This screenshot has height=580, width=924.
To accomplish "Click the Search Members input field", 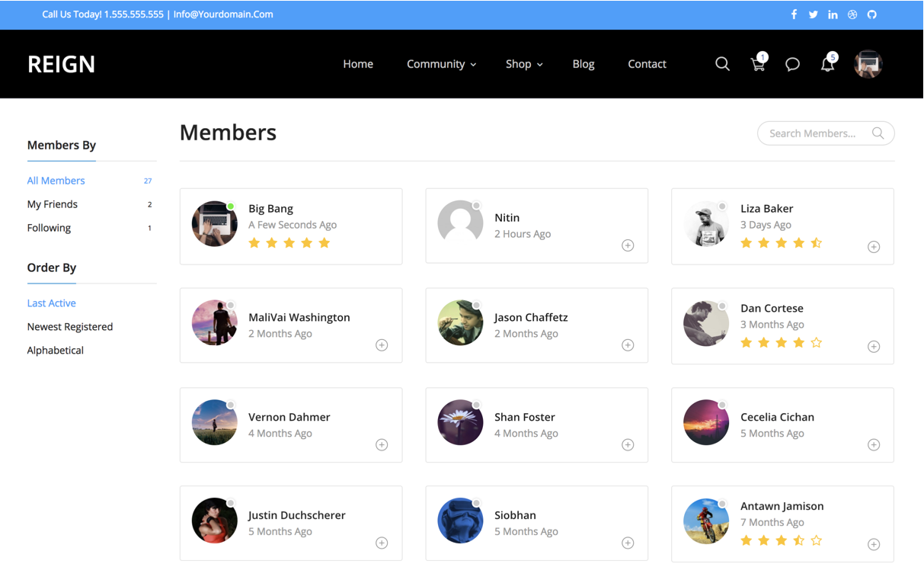I will point(826,133).
